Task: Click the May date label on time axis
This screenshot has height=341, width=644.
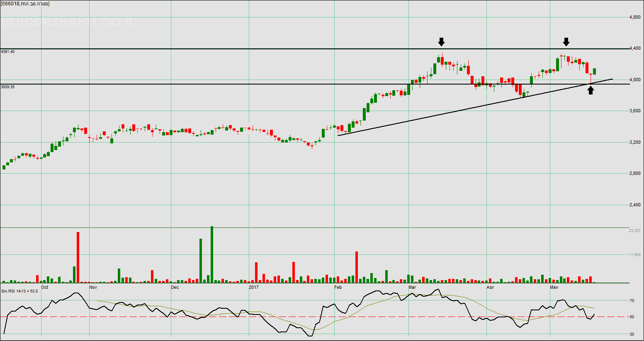Action: tap(554, 287)
